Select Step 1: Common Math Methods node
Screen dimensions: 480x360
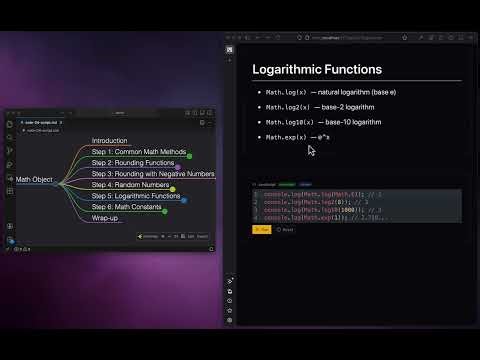[139, 152]
